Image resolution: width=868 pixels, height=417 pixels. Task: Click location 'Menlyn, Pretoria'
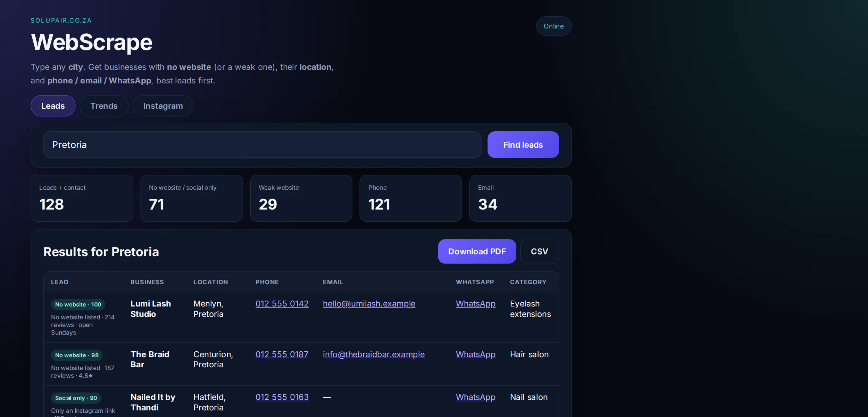pos(208,309)
